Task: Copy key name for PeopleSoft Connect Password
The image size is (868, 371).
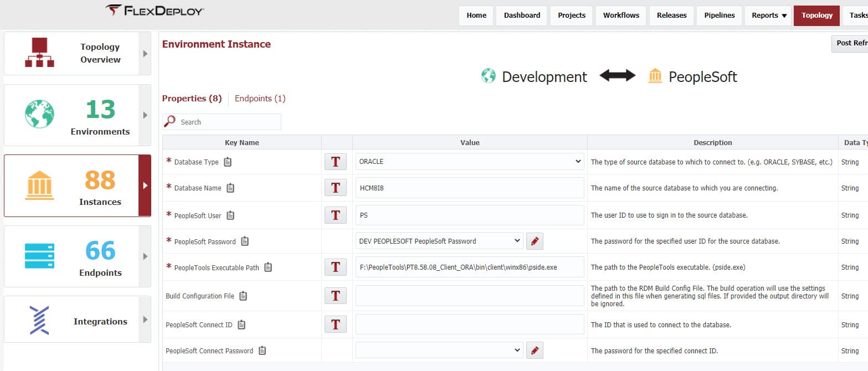Action: point(263,351)
